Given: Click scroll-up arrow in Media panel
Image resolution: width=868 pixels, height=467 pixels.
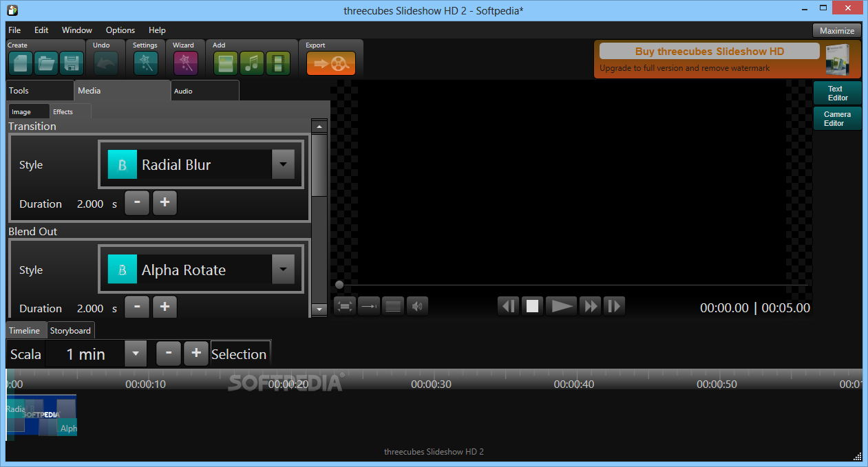Looking at the screenshot, I should [319, 127].
